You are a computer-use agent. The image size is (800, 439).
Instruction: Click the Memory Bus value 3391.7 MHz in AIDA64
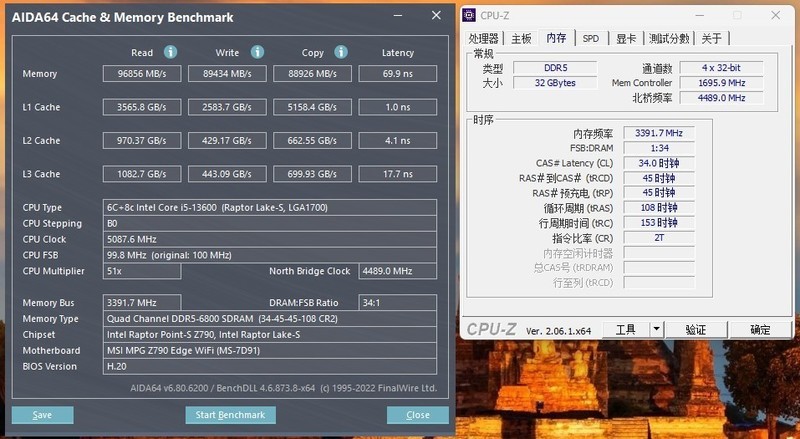pos(142,303)
